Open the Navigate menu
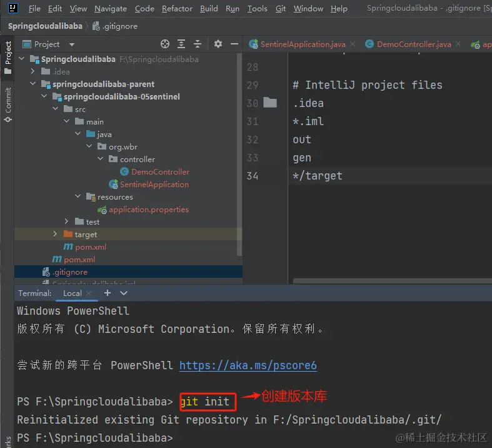The image size is (492, 448). pyautogui.click(x=111, y=9)
